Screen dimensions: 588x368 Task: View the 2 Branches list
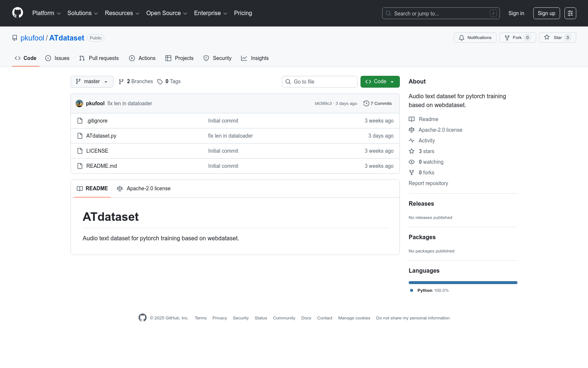click(136, 82)
